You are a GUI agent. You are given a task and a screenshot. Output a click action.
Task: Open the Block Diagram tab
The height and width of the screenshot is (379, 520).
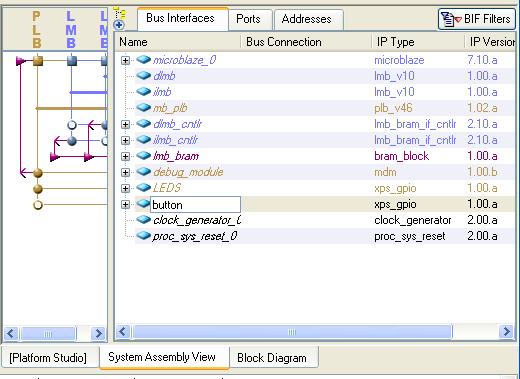[274, 358]
